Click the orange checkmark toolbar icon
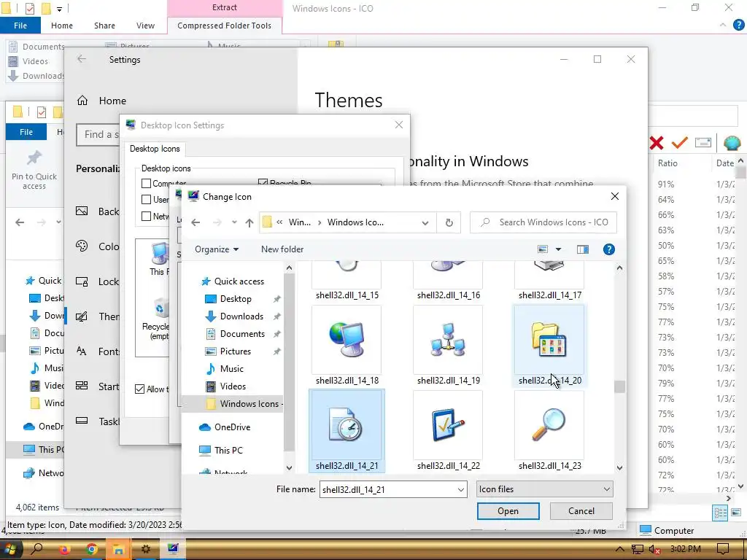The height and width of the screenshot is (560, 747). (679, 142)
